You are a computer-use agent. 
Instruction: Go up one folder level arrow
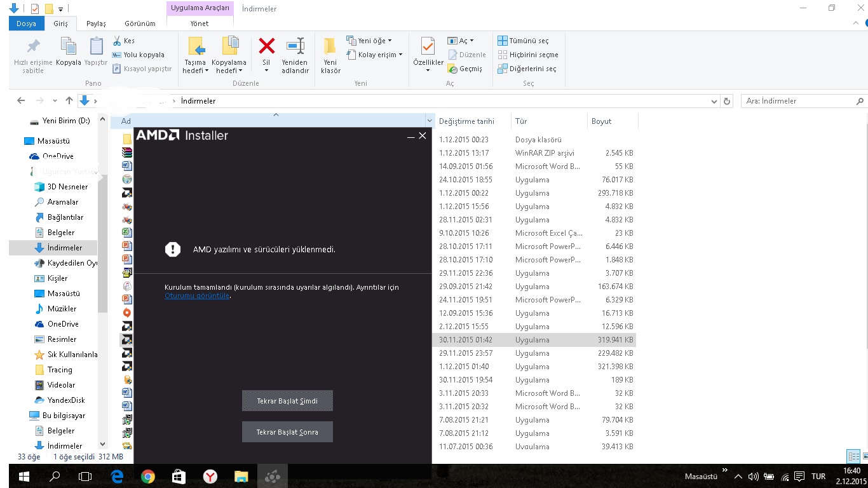[x=69, y=100]
